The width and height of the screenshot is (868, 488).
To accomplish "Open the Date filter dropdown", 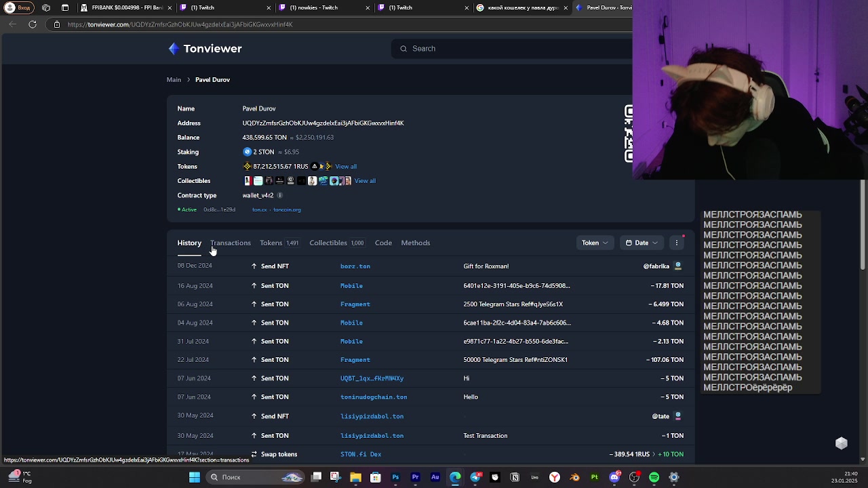I will click(642, 243).
